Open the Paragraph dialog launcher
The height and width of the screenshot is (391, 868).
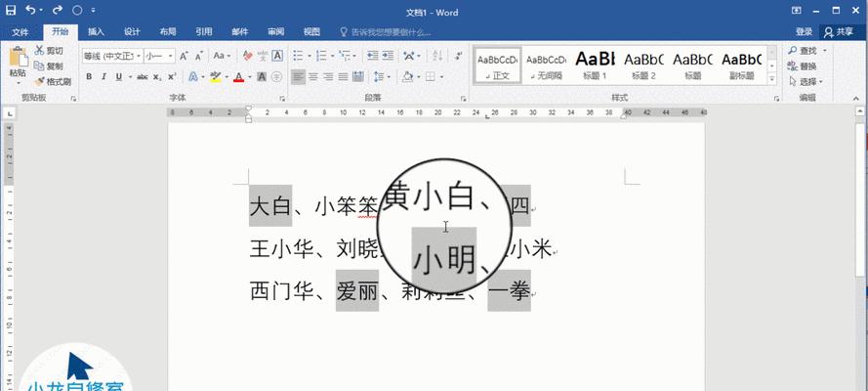pyautogui.click(x=464, y=99)
